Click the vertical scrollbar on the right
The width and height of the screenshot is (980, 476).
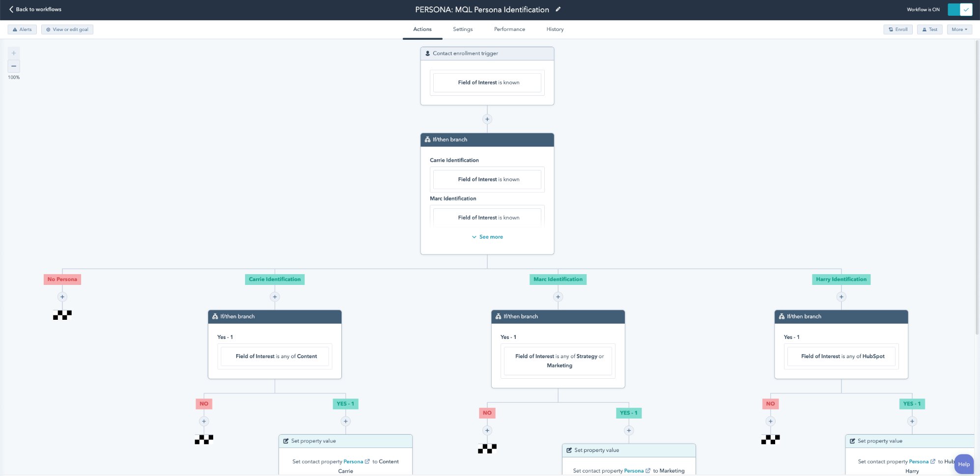[977, 187]
